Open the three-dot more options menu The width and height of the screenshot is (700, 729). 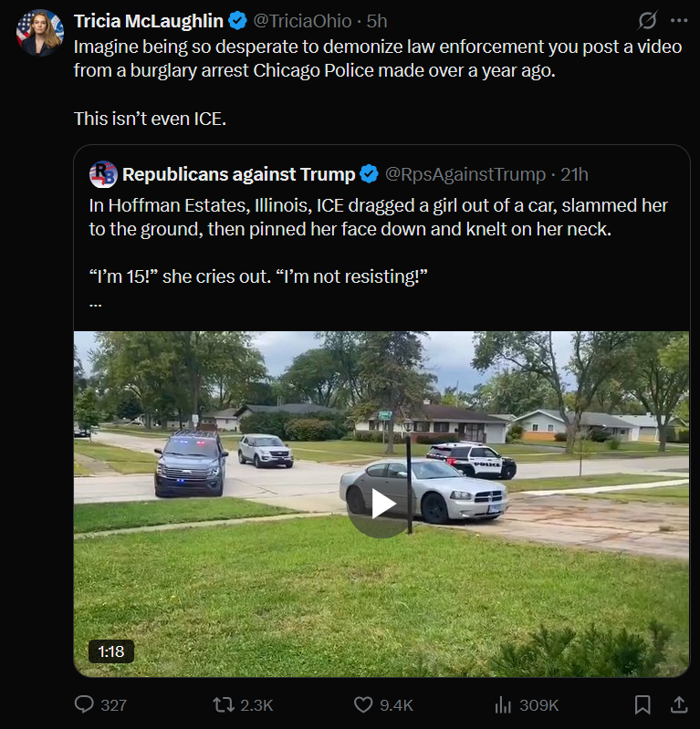tap(678, 20)
